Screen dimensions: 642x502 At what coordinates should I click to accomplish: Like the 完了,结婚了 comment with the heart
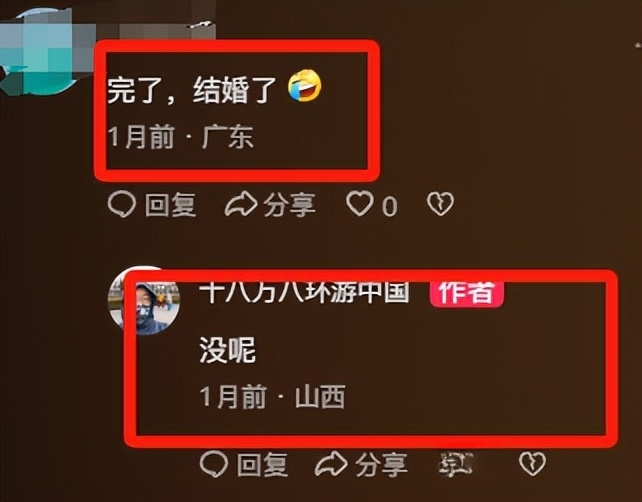tap(359, 203)
